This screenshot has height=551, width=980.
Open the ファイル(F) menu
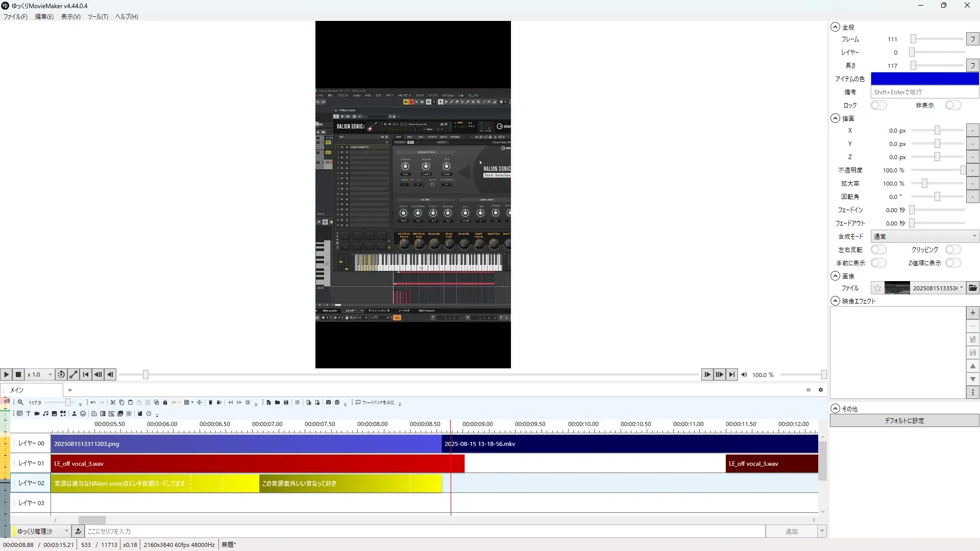click(x=15, y=17)
